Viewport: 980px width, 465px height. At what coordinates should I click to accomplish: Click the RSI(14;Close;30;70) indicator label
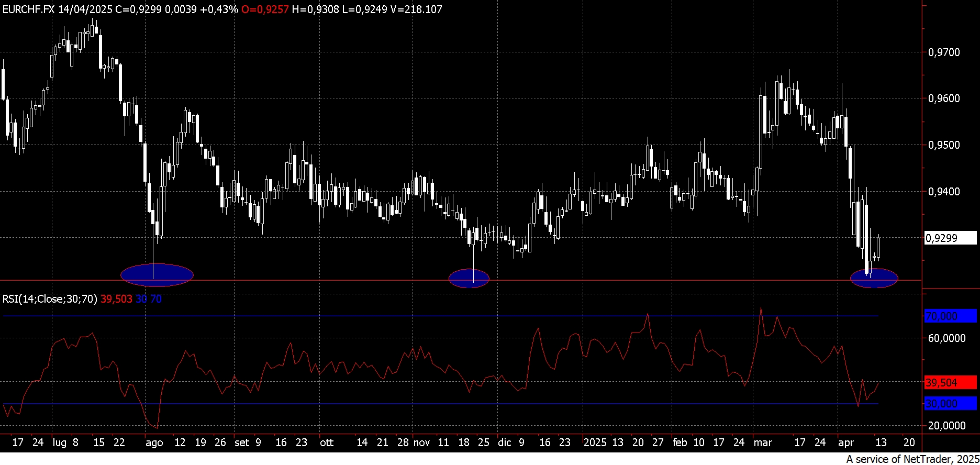click(50, 299)
